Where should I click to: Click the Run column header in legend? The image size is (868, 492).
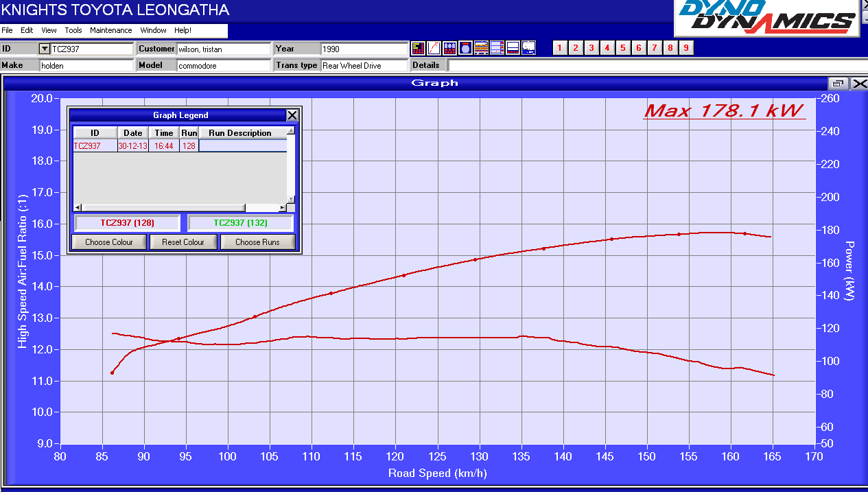[189, 133]
